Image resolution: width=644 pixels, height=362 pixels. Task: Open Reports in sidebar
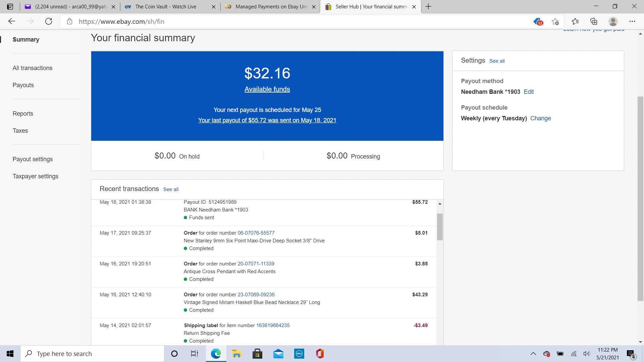click(23, 114)
